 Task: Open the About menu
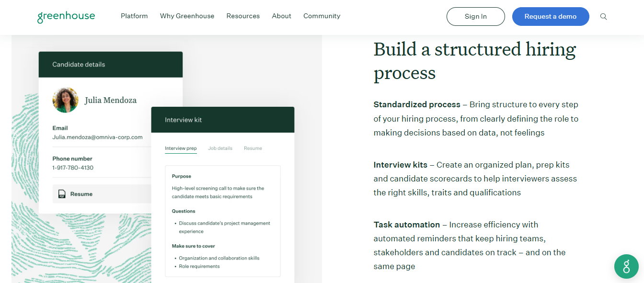281,16
